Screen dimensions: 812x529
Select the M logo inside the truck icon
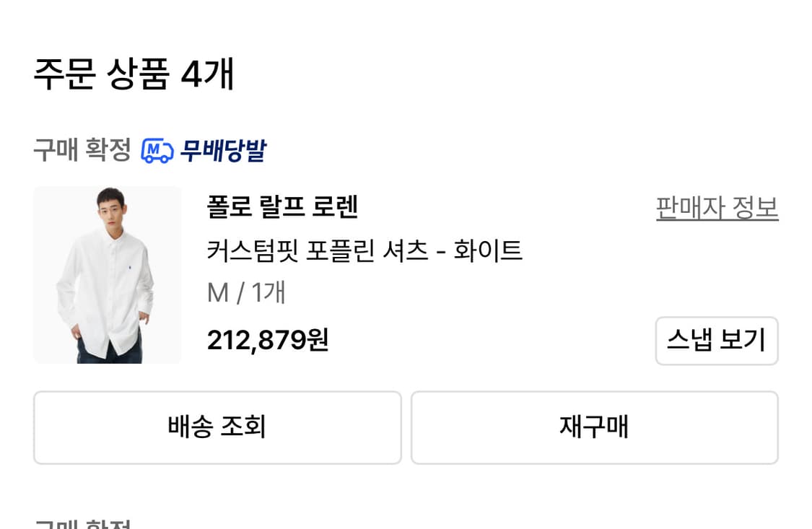pyautogui.click(x=152, y=147)
